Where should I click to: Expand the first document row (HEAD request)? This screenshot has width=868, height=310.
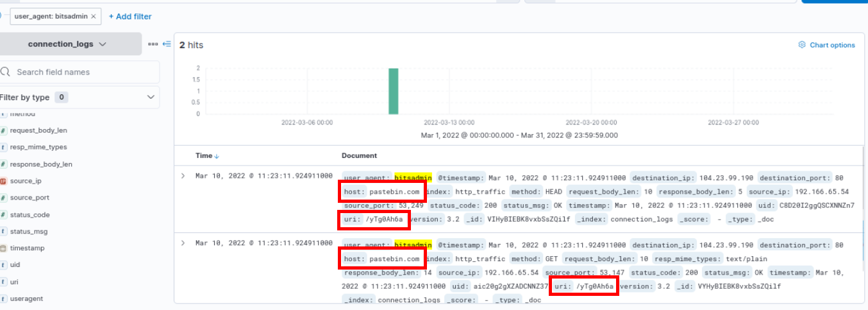pyautogui.click(x=184, y=175)
